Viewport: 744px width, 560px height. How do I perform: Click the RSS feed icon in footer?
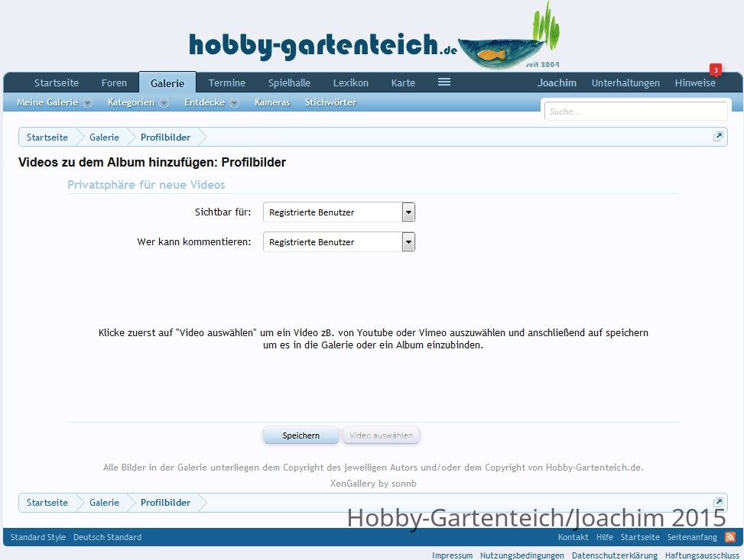pyautogui.click(x=730, y=537)
